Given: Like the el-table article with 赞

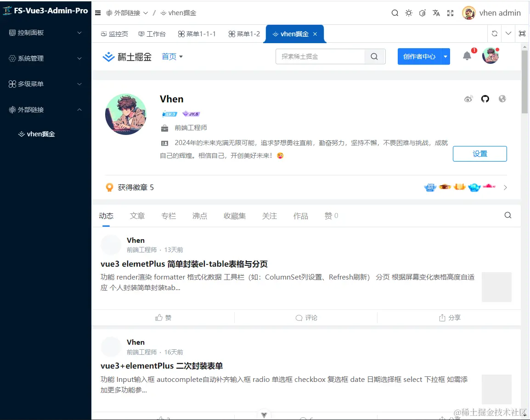Looking at the screenshot, I should pos(163,318).
